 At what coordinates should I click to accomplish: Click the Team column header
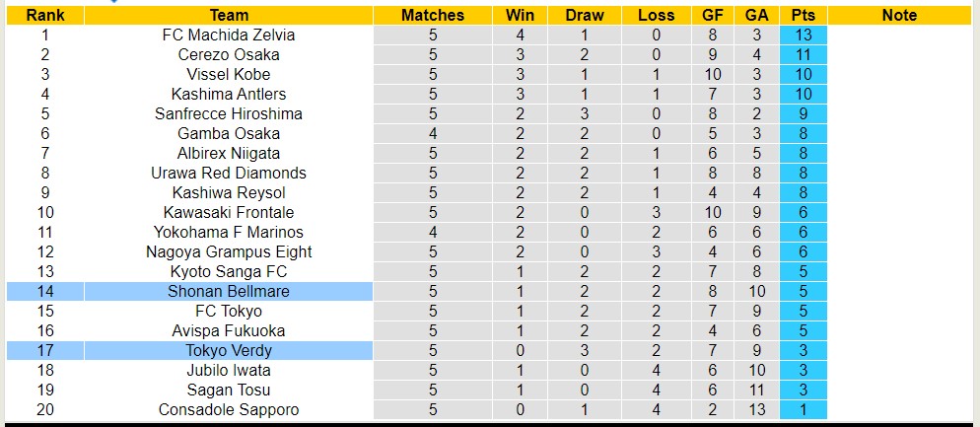pos(229,15)
